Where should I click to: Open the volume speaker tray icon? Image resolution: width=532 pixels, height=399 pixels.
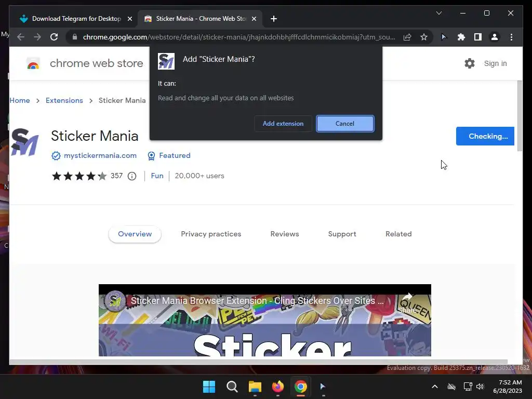[x=480, y=387]
